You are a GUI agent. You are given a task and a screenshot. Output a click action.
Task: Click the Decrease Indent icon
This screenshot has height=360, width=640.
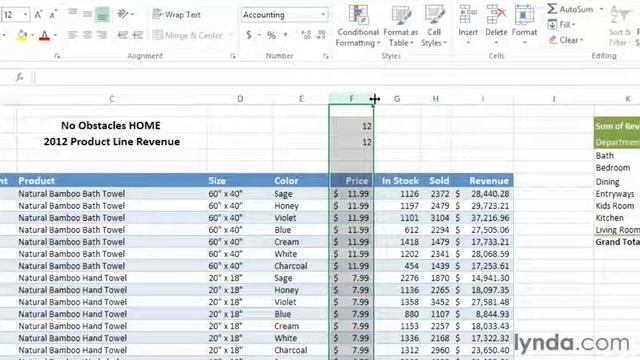[x=122, y=36]
